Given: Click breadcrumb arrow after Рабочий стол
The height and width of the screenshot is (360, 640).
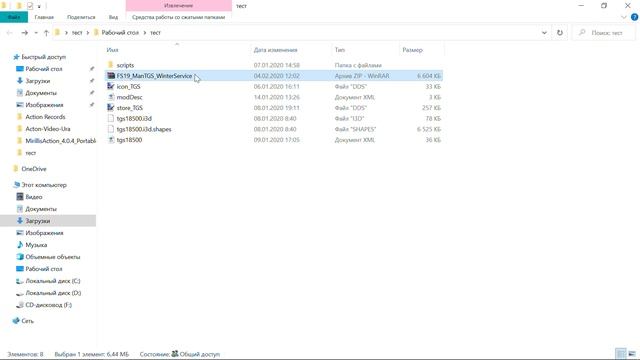Looking at the screenshot, I should (144, 33).
